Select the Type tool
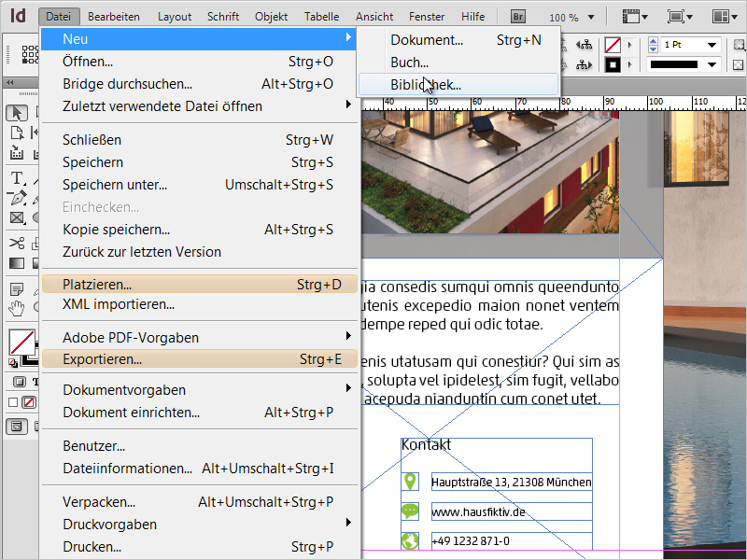This screenshot has height=560, width=747. 17,178
